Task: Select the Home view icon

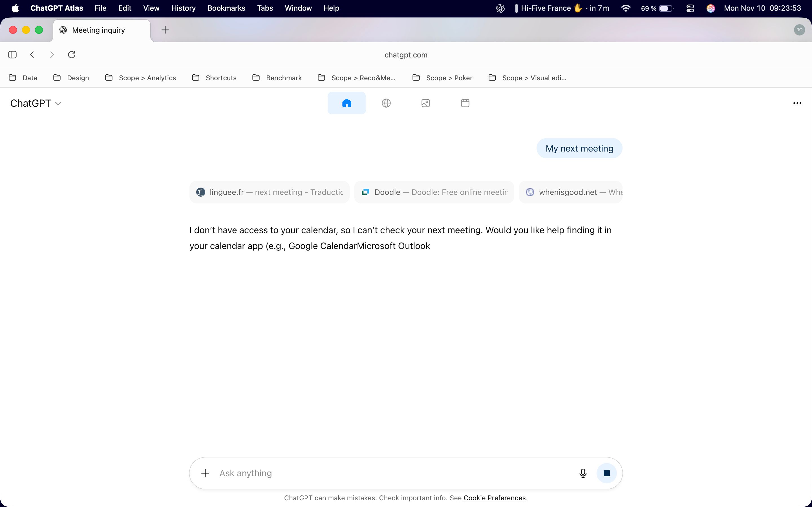Action: coord(347,103)
